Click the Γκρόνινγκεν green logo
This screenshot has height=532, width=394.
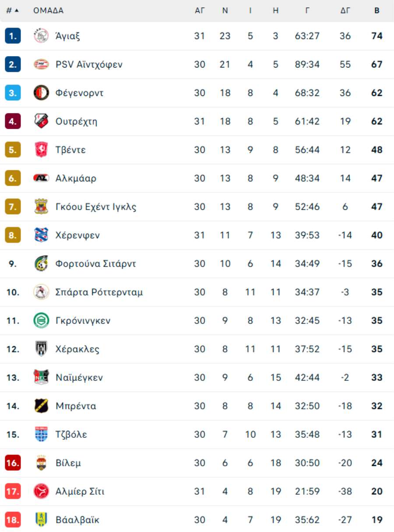pos(41,321)
